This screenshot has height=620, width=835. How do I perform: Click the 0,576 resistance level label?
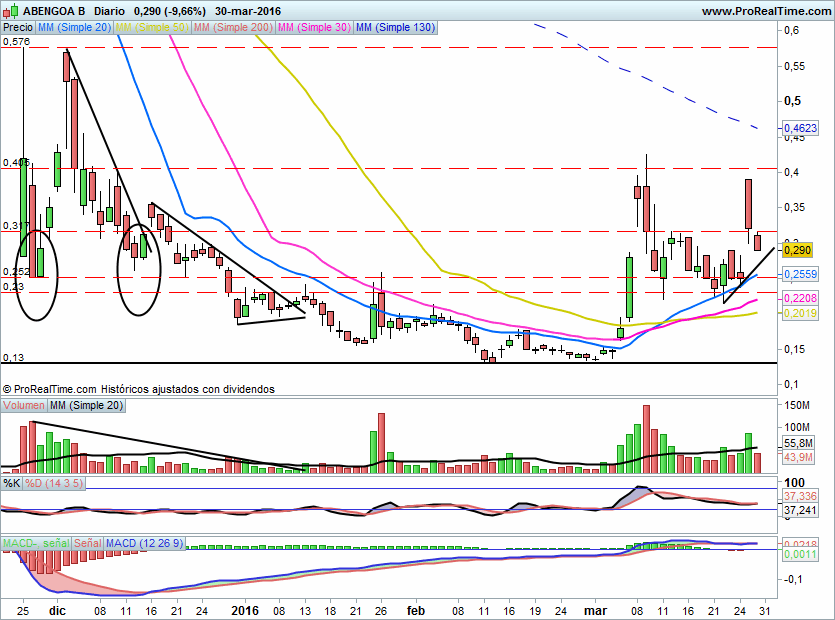(16, 42)
